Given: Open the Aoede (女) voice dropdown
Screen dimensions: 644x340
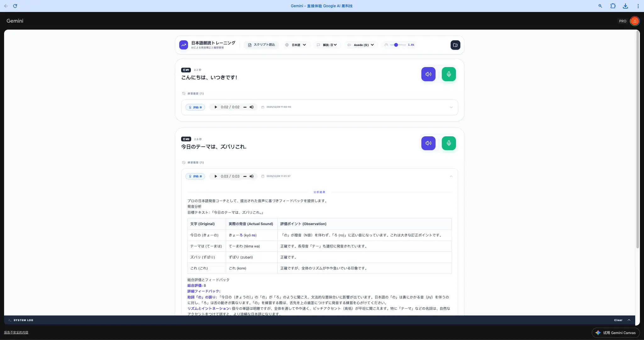Looking at the screenshot, I should [361, 45].
